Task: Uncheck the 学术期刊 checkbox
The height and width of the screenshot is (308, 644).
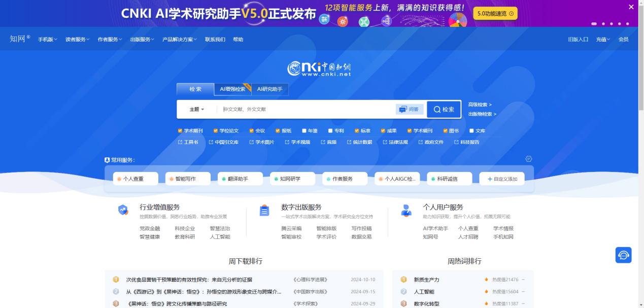Action: (x=180, y=131)
